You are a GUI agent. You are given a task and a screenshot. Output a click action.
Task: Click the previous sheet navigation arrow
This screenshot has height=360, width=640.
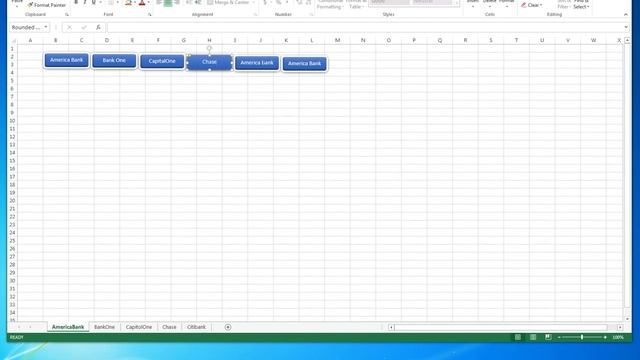tap(19, 327)
